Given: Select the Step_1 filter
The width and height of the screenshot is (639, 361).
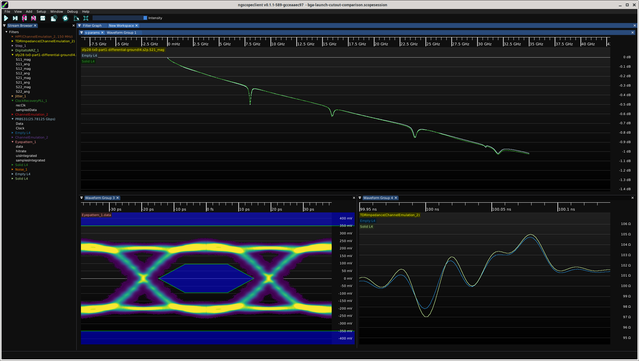Looking at the screenshot, I should 20,46.
